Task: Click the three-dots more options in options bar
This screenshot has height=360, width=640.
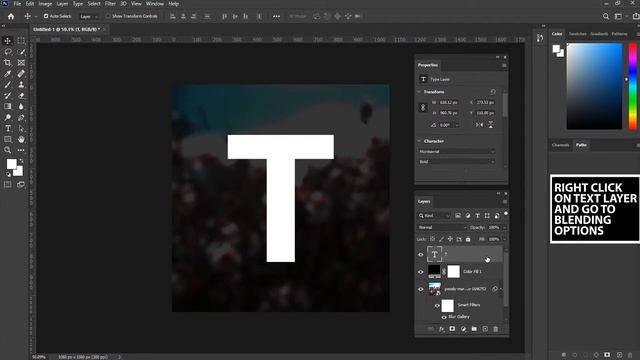Action: pyautogui.click(x=276, y=16)
